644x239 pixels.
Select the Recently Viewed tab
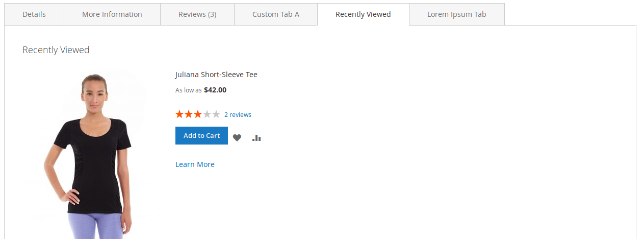click(363, 14)
